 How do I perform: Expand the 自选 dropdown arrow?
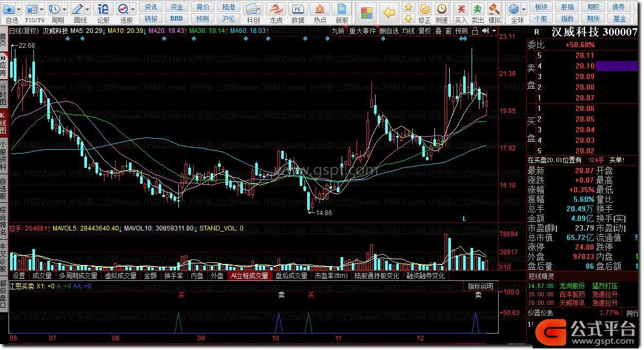20,9
